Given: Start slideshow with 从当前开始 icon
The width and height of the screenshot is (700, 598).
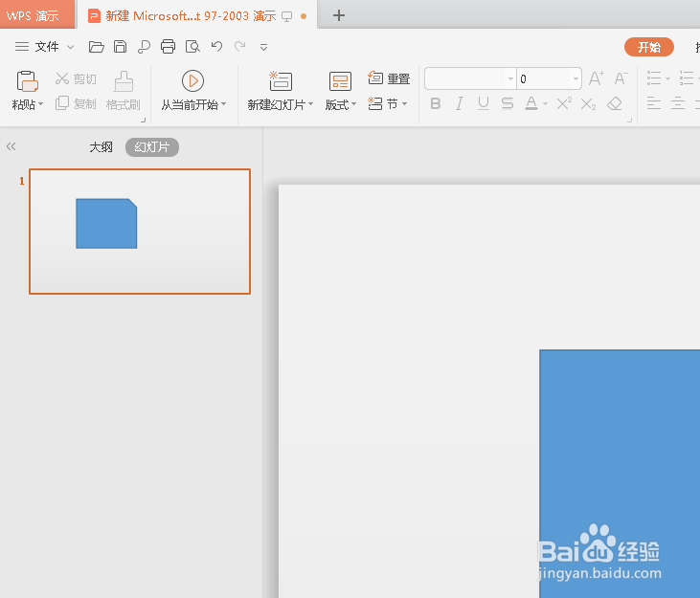Looking at the screenshot, I should click(x=192, y=81).
